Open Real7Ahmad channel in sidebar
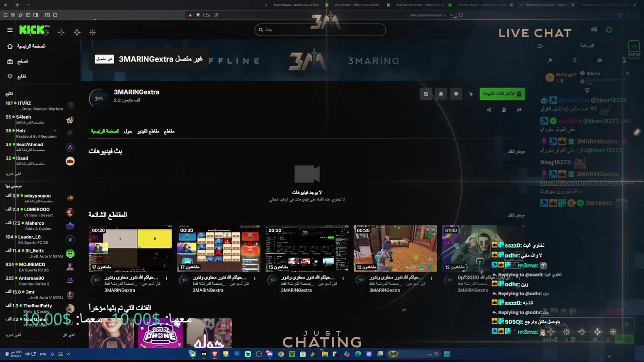 click(x=40, y=147)
